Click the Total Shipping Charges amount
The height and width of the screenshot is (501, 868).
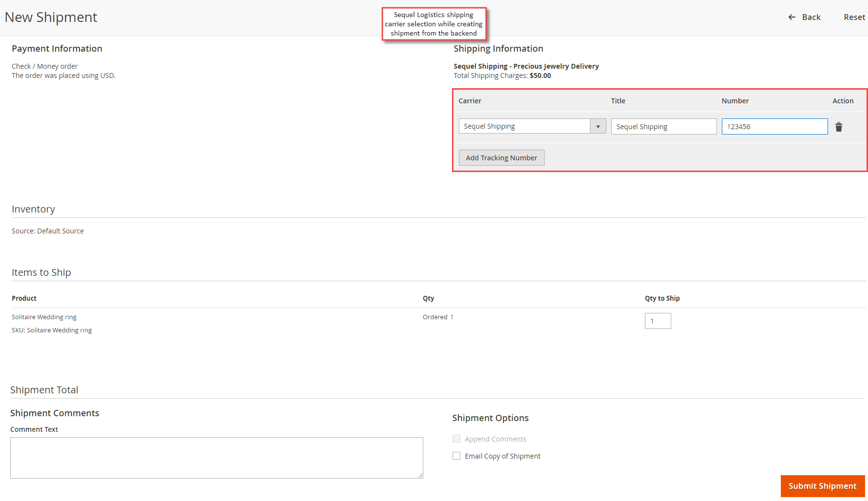[x=540, y=76]
